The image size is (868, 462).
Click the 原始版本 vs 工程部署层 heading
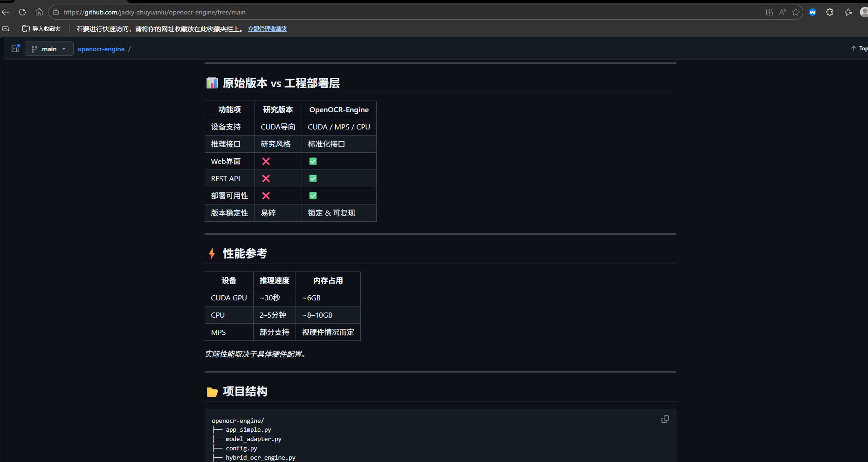click(x=281, y=83)
